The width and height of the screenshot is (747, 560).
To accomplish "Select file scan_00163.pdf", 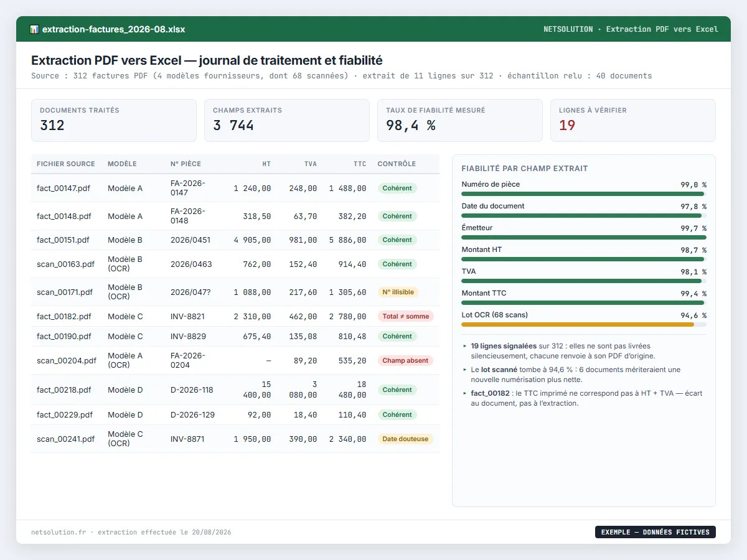I will (65, 264).
